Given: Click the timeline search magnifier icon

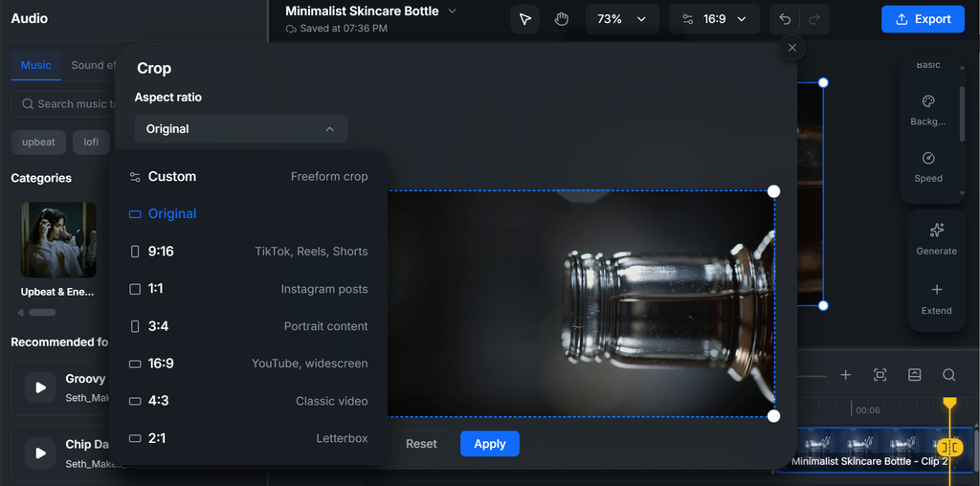Looking at the screenshot, I should 948,375.
